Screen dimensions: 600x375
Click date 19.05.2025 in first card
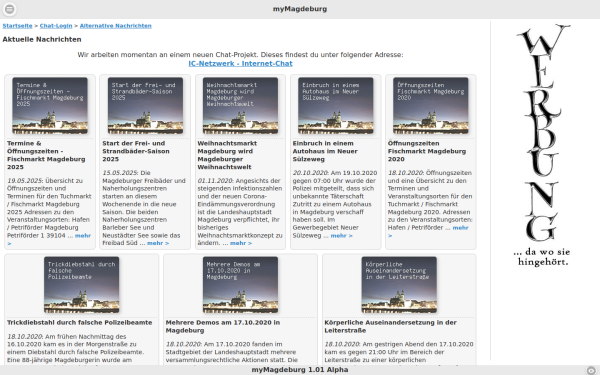[24, 181]
